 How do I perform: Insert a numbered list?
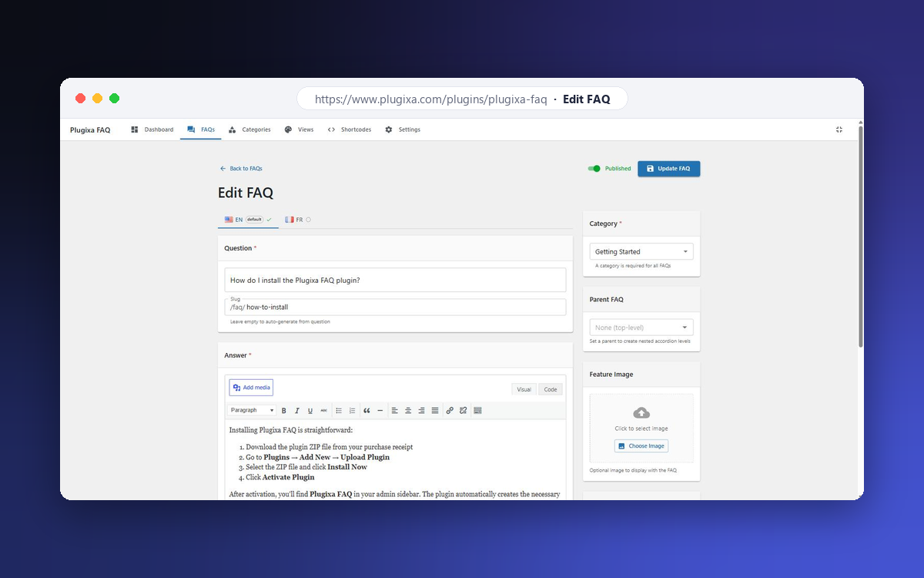coord(352,411)
